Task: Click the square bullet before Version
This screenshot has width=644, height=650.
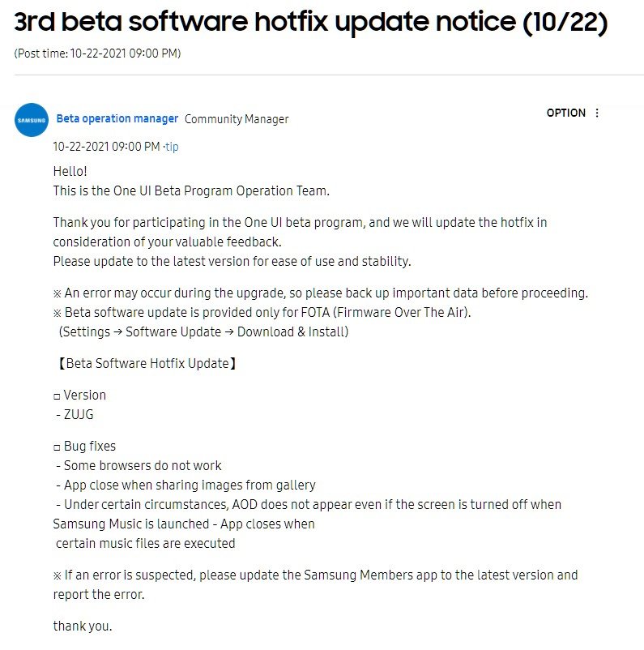Action: tap(57, 396)
